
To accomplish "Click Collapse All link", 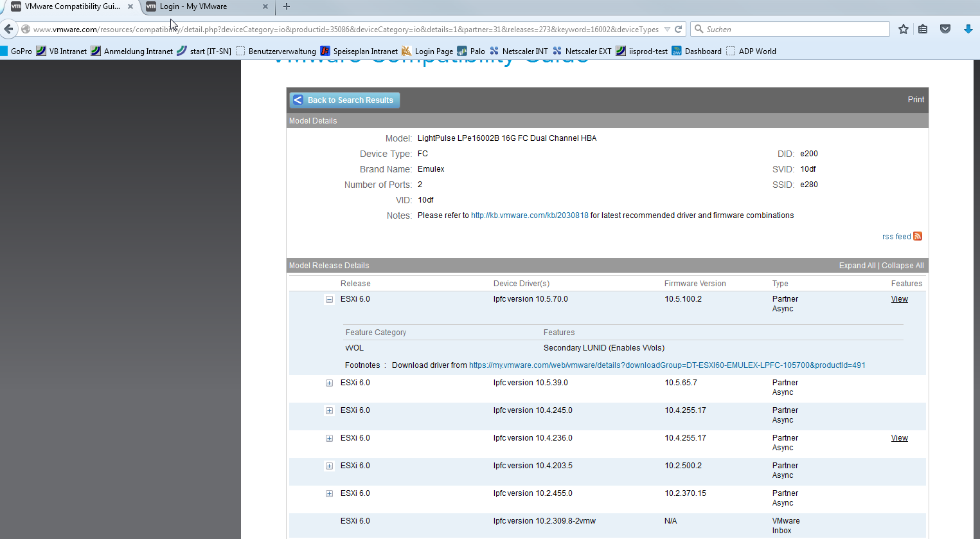I will coord(903,266).
